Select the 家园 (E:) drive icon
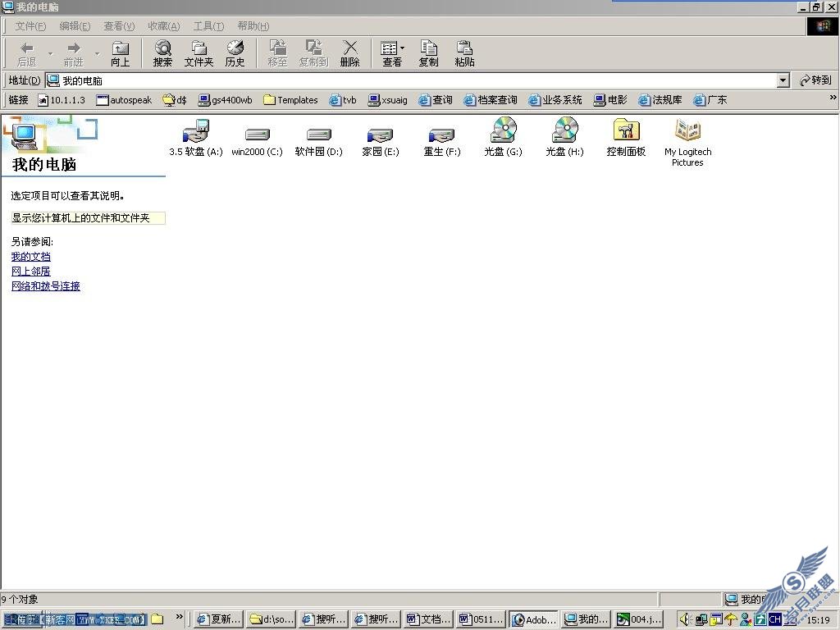Screen dimensions: 840x630 (381, 140)
